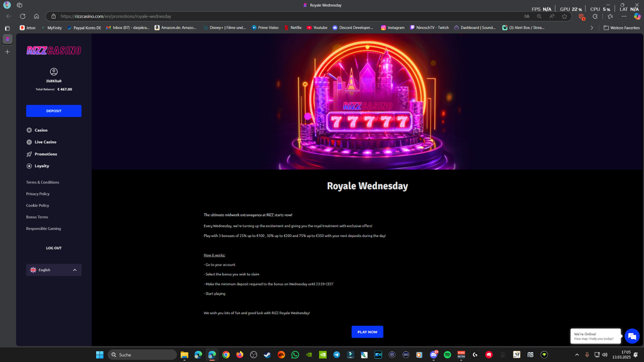Click the browser address bar URL
Image resolution: width=644 pixels, height=362 pixels.
[116, 16]
